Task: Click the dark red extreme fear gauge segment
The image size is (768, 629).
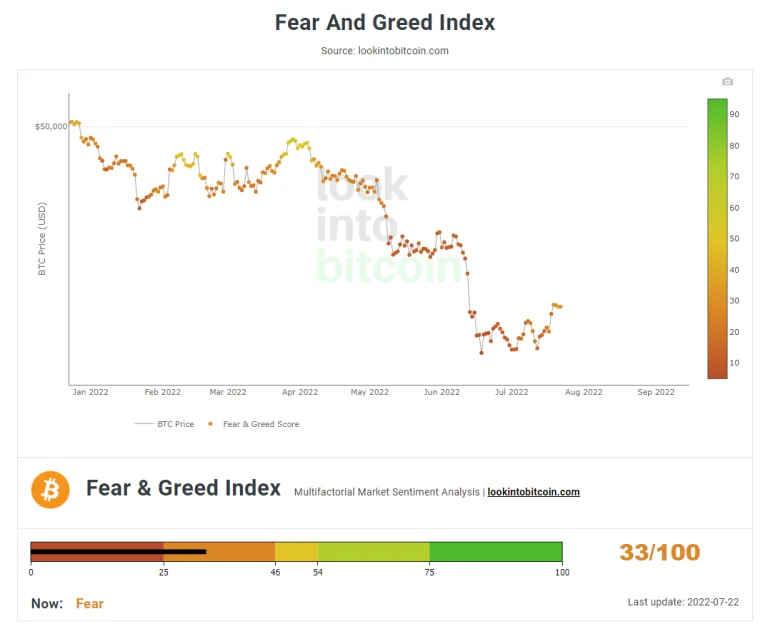Action: point(97,552)
